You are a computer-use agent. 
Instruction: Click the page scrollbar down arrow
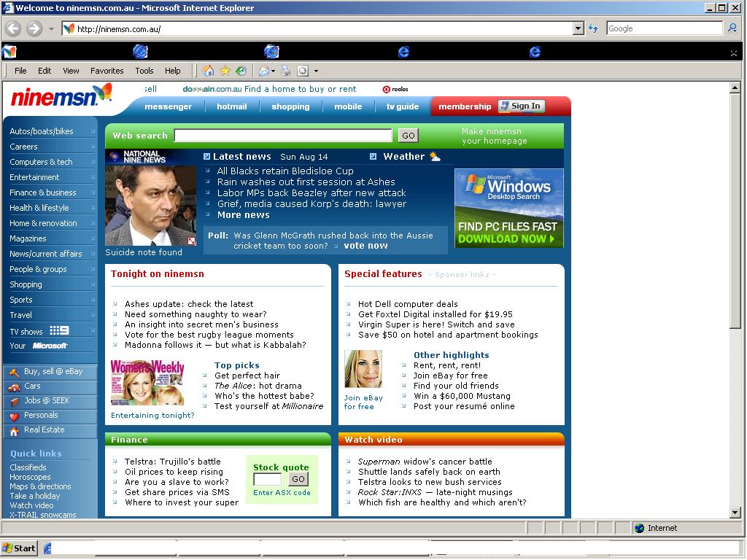[x=735, y=513]
